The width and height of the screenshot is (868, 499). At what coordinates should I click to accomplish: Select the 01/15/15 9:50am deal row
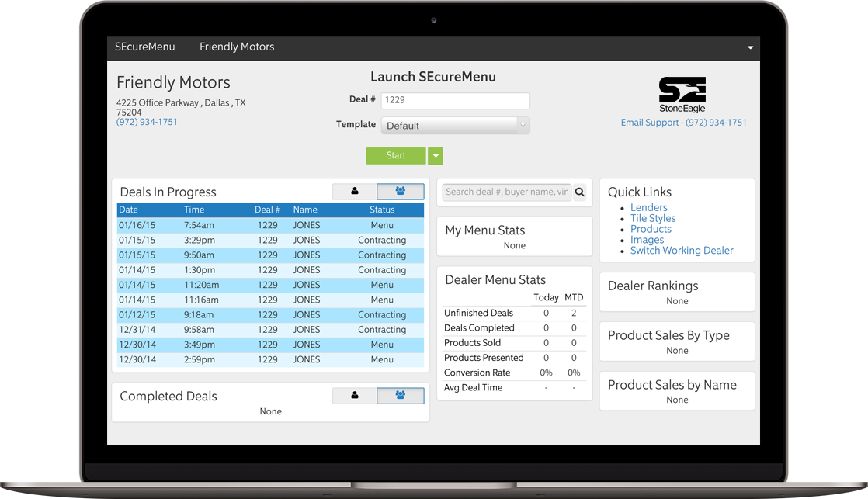pos(271,255)
